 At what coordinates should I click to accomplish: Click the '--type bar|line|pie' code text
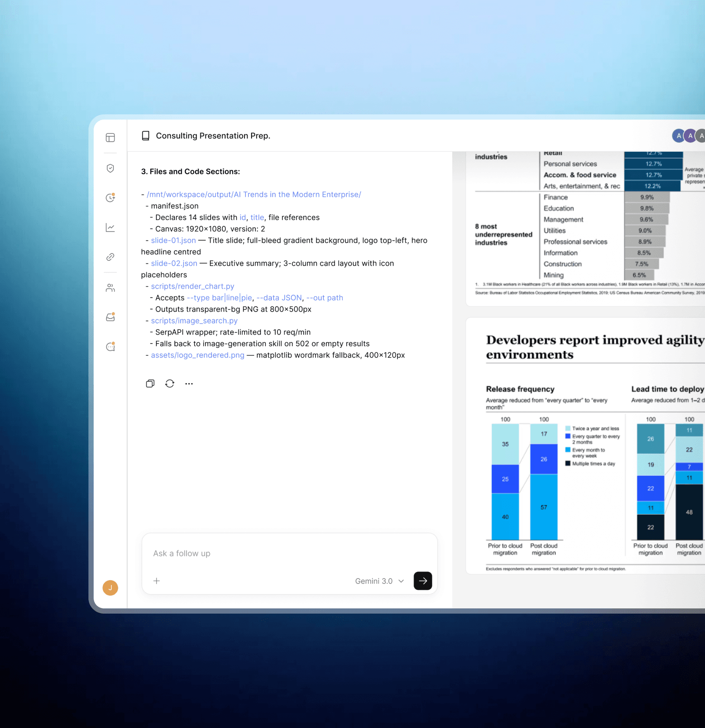click(x=219, y=298)
